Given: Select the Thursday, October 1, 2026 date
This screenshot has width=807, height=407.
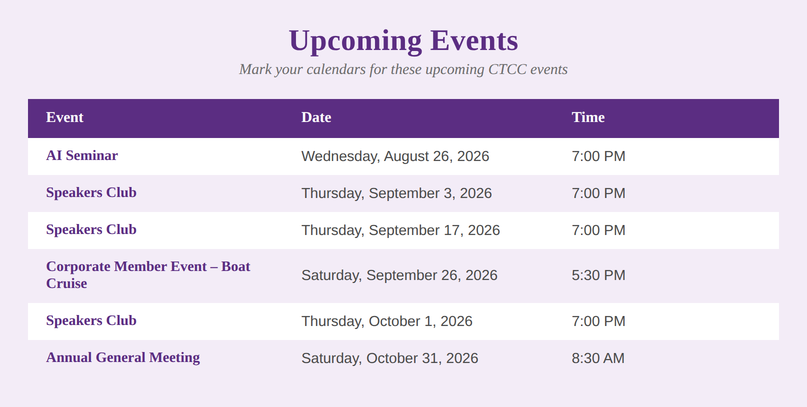Looking at the screenshot, I should click(x=387, y=321).
